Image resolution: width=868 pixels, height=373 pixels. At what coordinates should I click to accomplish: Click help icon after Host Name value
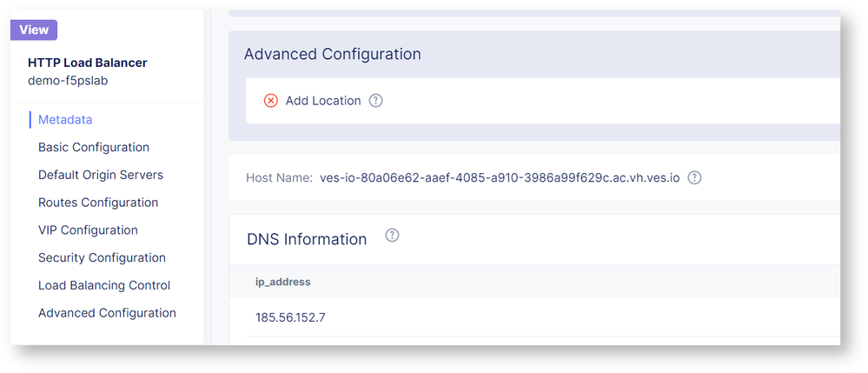(694, 177)
